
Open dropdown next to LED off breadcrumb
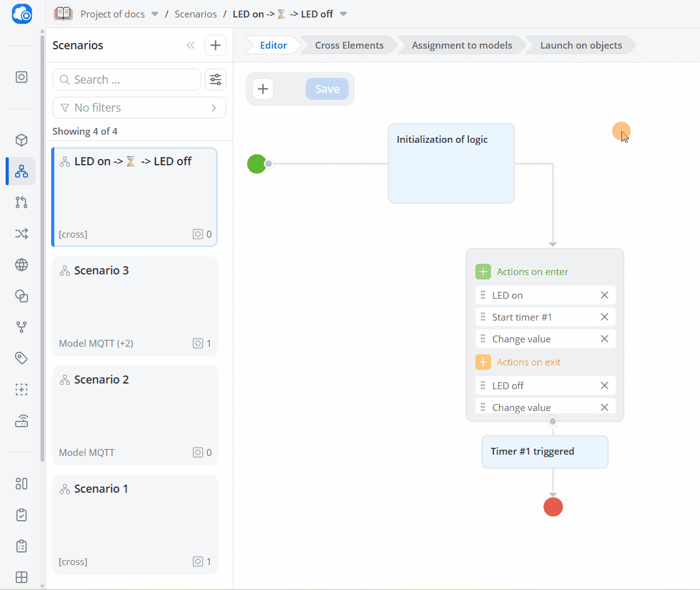click(x=343, y=14)
